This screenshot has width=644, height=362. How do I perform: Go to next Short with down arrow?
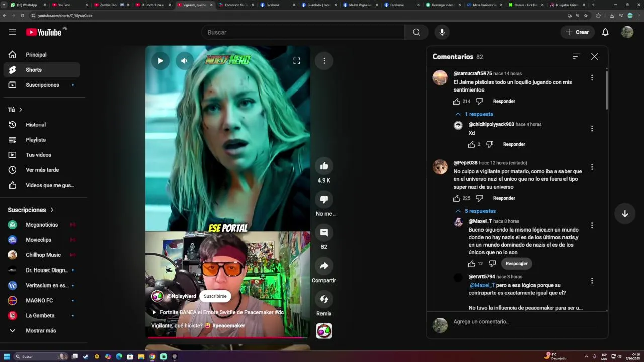tap(624, 214)
